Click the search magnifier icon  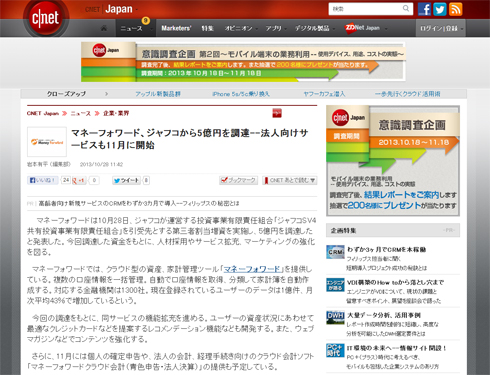click(x=406, y=9)
